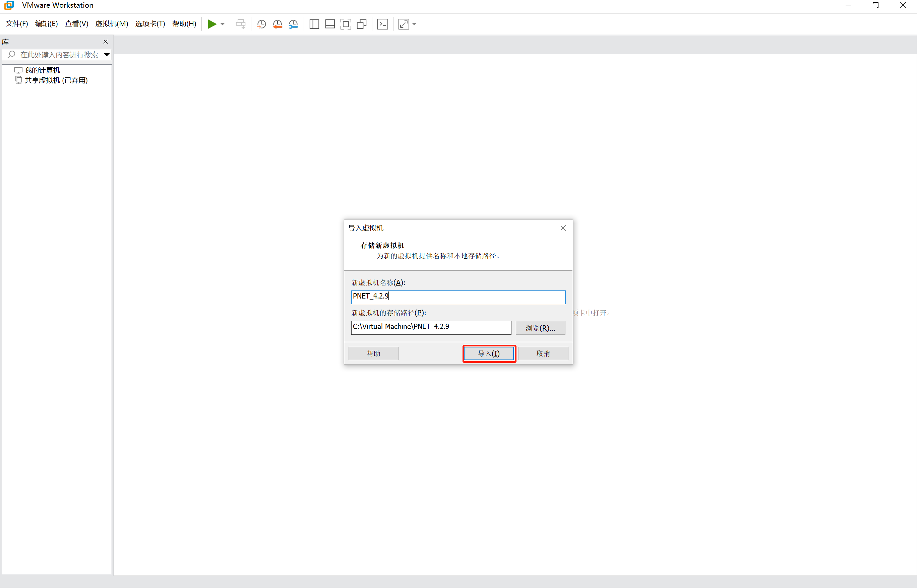Open the 虚拟机(M) menu
This screenshot has height=588, width=917.
pos(112,24)
